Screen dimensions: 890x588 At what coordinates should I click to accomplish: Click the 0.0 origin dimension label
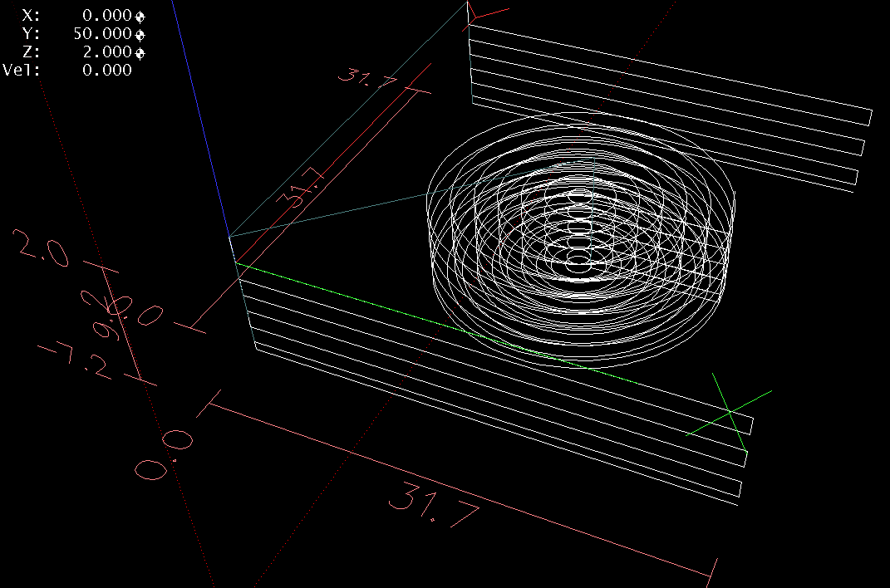coord(165,454)
